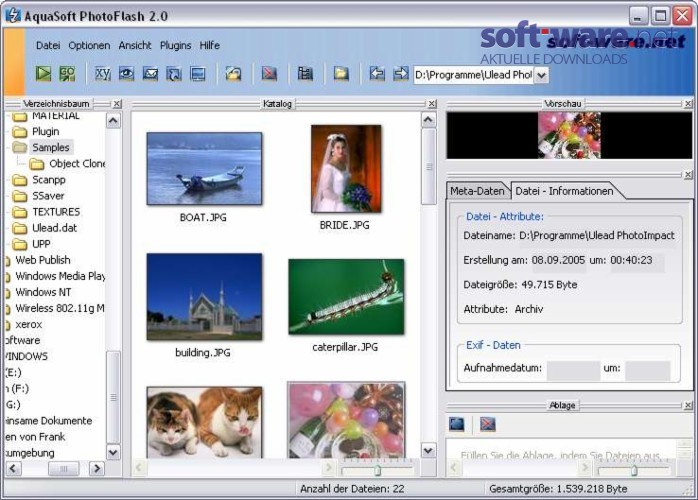Close the Vorschau panel
This screenshot has height=500, width=698.
(688, 104)
